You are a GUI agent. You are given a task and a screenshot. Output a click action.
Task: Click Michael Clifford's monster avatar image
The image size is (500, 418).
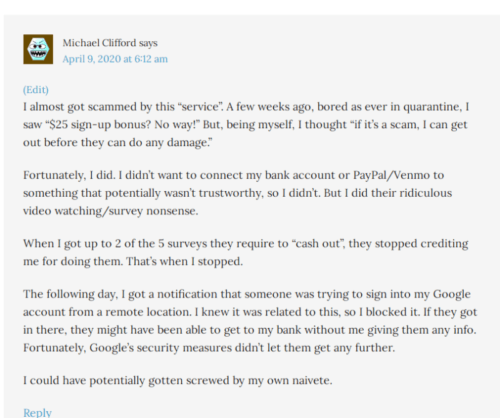click(x=38, y=49)
